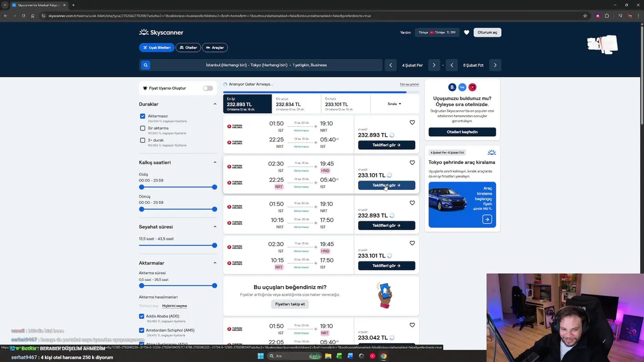Screen dimensions: 644x362
Task: Click the Windows taskbar search box
Action: (x=293, y=356)
